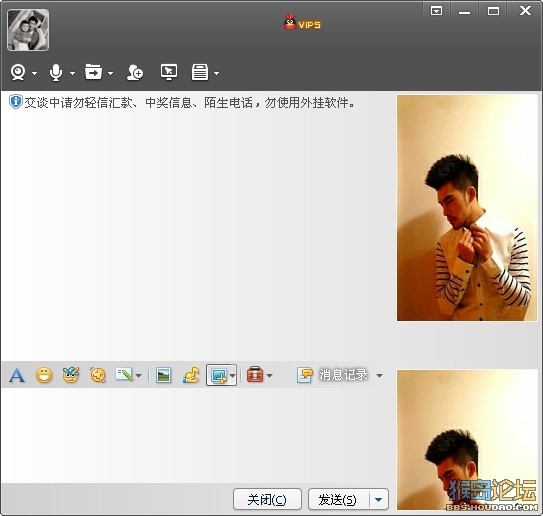Screen dimensions: 543x516
Task: Maximize the chat window
Action: click(493, 11)
